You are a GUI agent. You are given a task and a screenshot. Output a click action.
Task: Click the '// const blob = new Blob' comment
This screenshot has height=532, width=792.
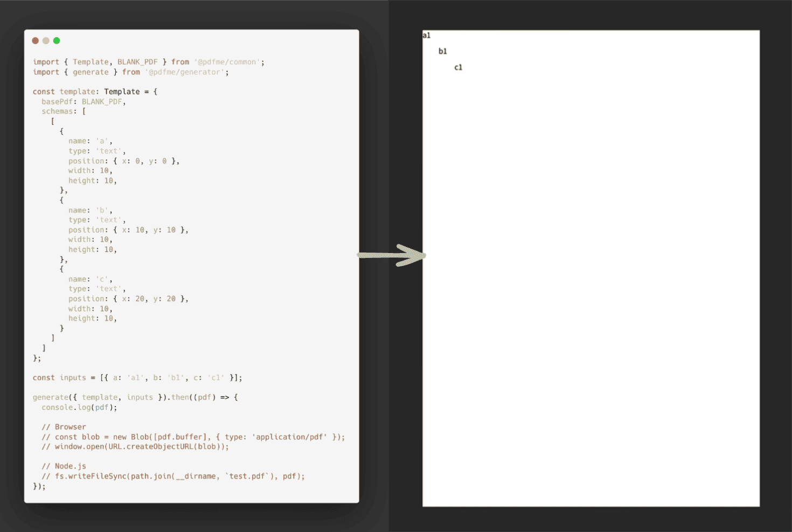[x=193, y=437]
